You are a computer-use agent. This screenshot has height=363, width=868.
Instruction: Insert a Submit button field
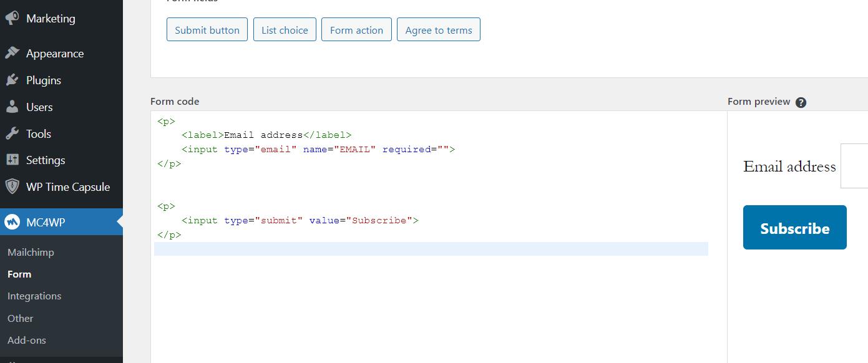pos(207,29)
